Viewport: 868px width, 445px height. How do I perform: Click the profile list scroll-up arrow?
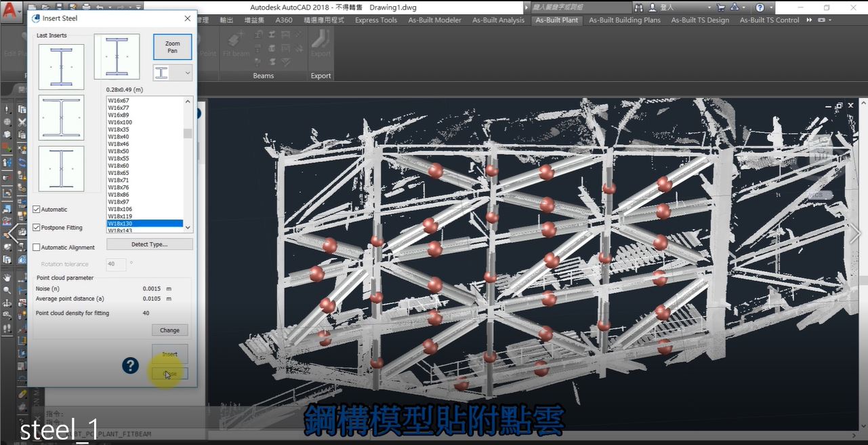pyautogui.click(x=188, y=101)
